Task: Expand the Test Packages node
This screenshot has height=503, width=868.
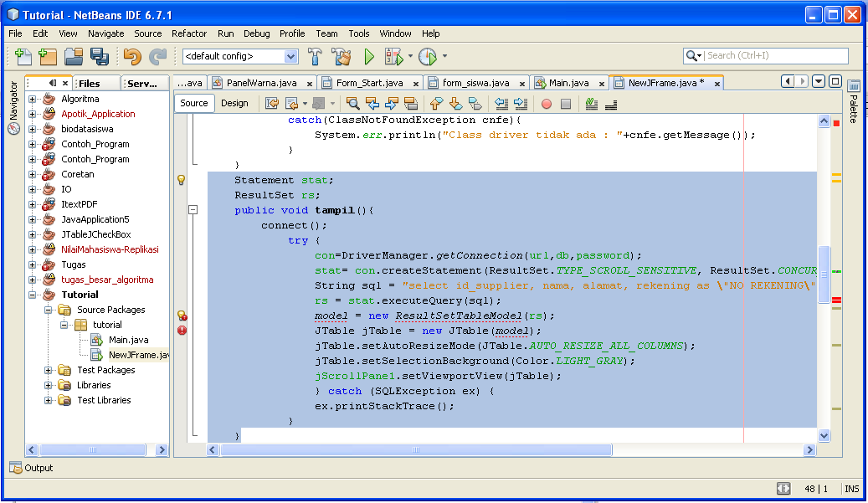Action: coord(49,370)
